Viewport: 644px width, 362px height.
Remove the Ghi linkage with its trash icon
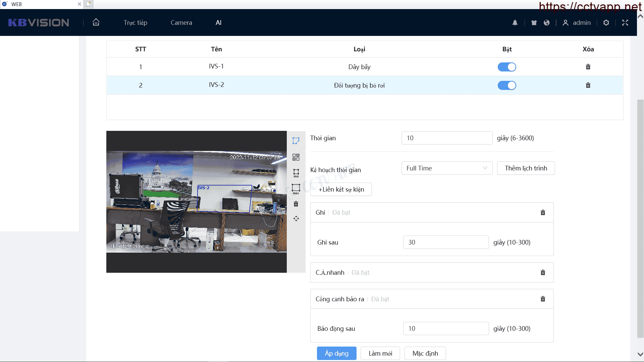coord(543,212)
